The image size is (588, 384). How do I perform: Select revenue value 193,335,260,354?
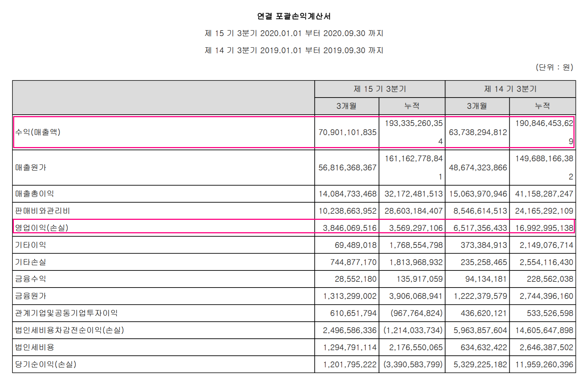tap(414, 132)
